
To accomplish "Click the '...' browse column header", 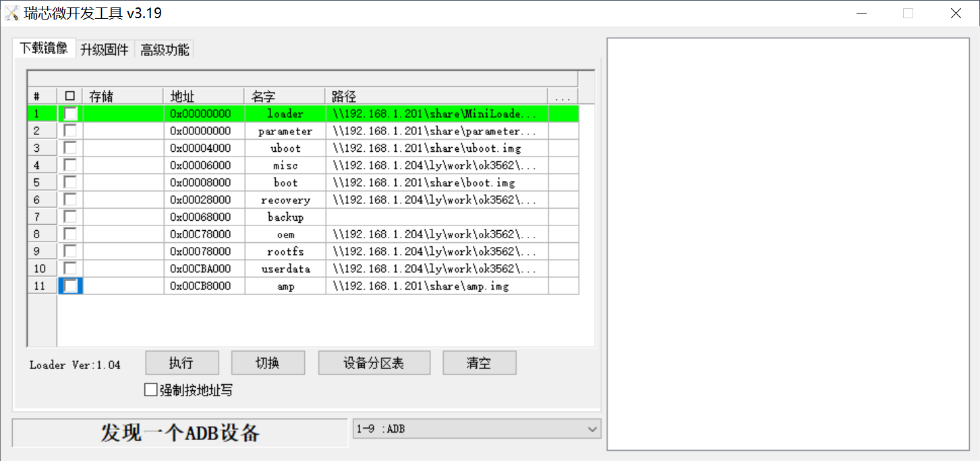I will 563,97.
